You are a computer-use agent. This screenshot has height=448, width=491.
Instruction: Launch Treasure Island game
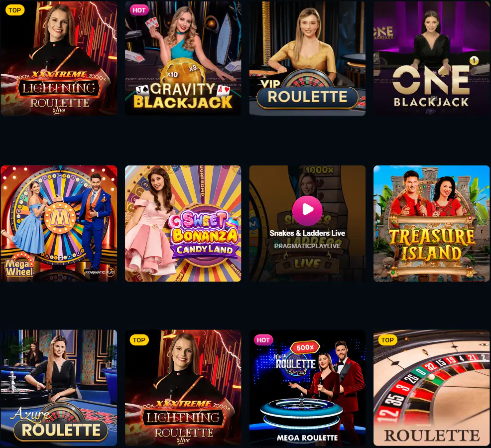pyautogui.click(x=432, y=223)
